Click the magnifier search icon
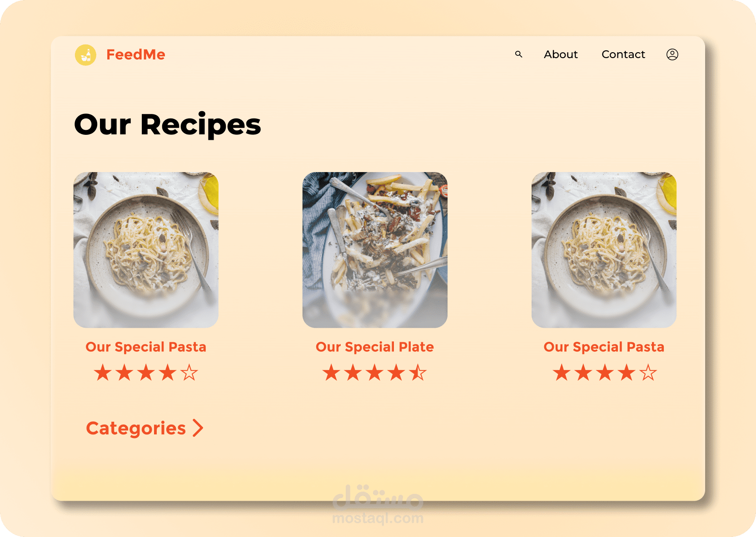Image resolution: width=756 pixels, height=537 pixels. [518, 54]
